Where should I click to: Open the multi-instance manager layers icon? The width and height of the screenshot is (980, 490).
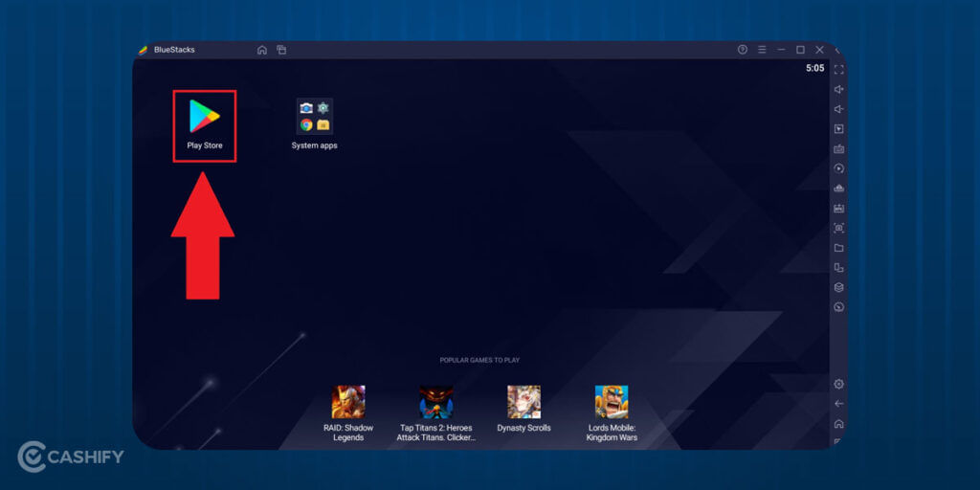pyautogui.click(x=838, y=287)
